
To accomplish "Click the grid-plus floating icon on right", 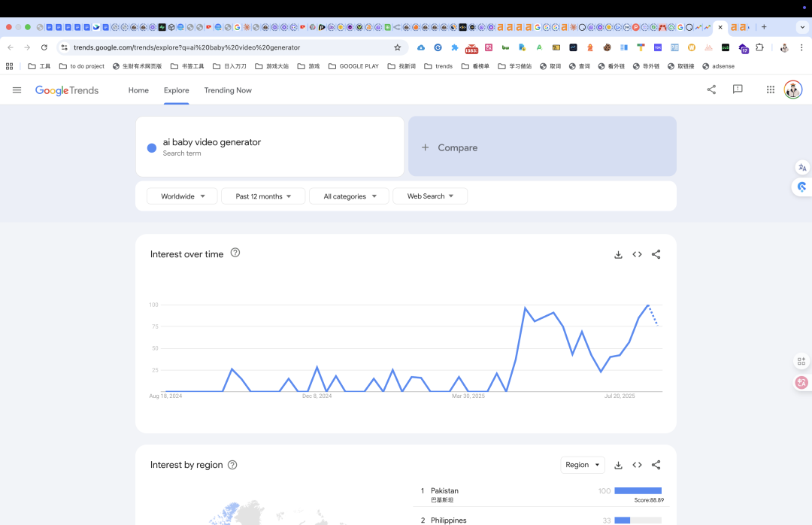I will [801, 361].
